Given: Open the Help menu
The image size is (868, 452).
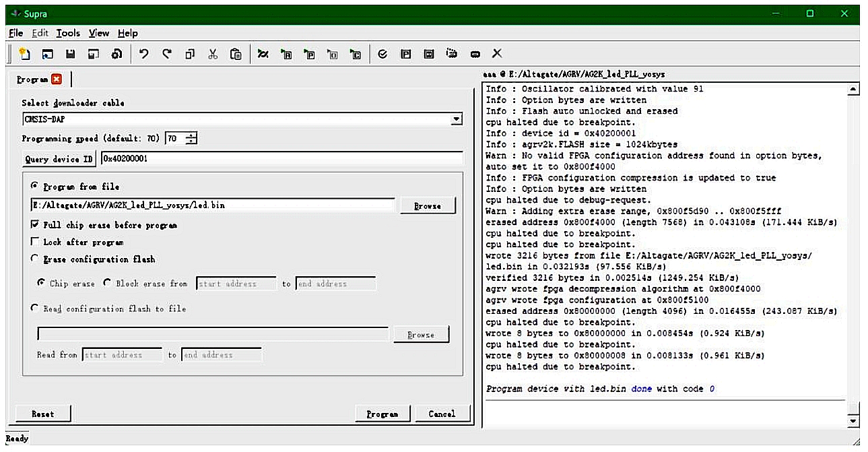Looking at the screenshot, I should (128, 33).
